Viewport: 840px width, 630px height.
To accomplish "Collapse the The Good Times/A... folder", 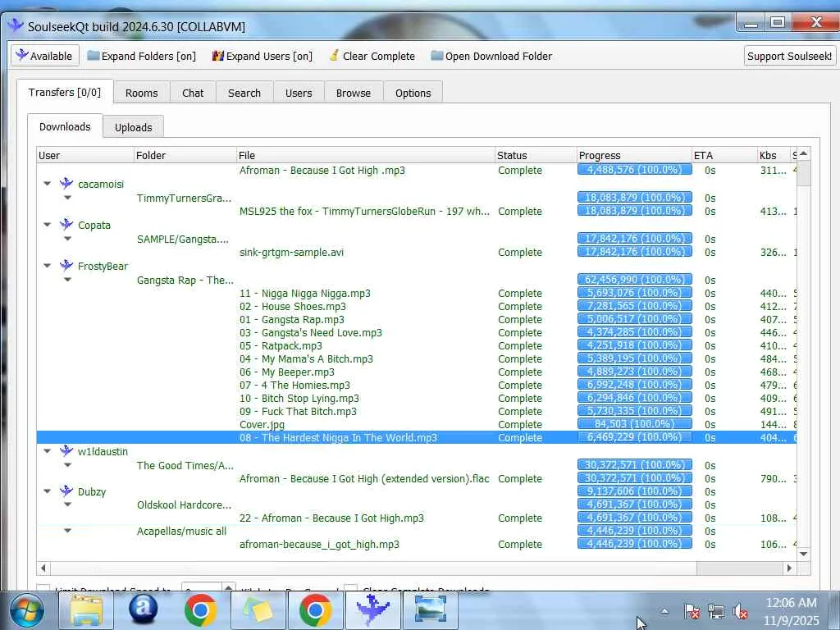I will pos(67,465).
